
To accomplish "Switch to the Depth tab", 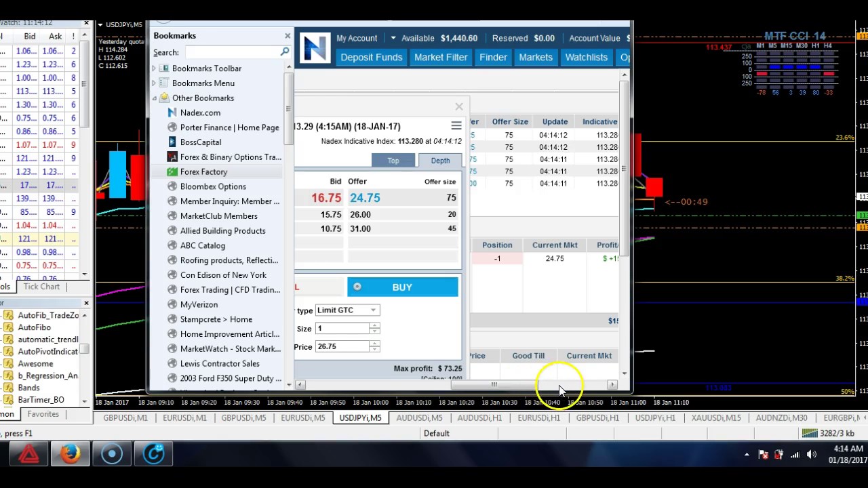I will (x=440, y=161).
